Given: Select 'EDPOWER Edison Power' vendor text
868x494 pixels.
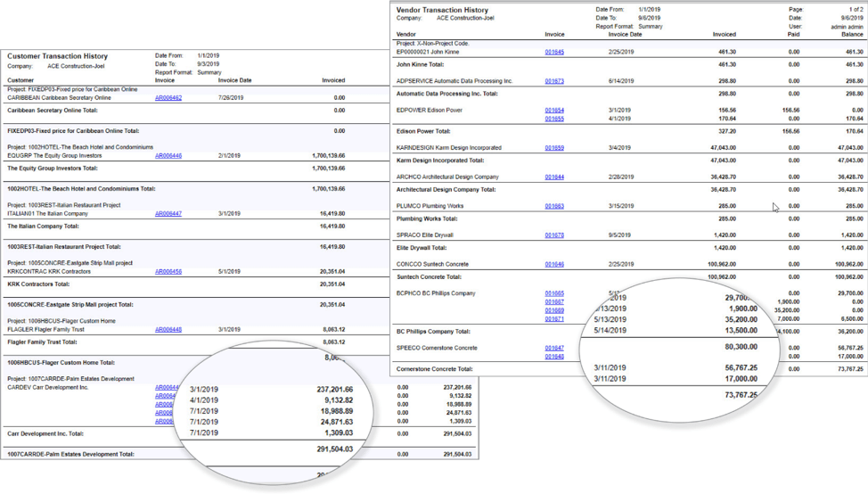Looking at the screenshot, I should [429, 111].
